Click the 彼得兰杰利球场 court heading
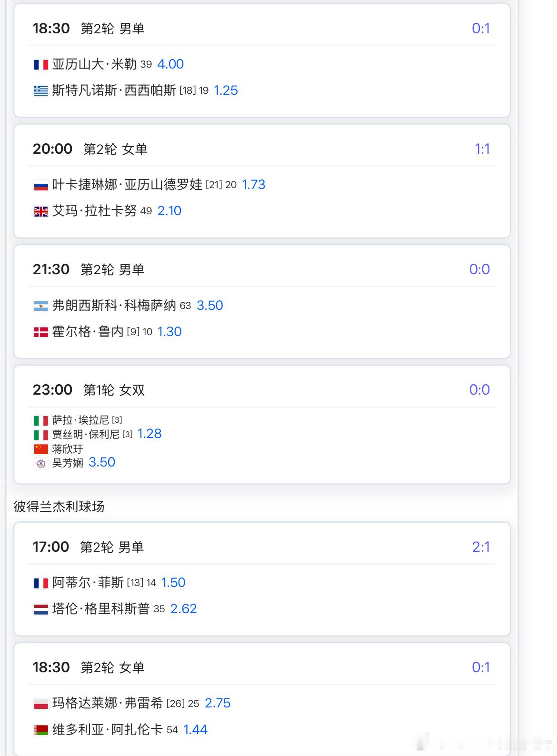The image size is (557, 756). 59,507
